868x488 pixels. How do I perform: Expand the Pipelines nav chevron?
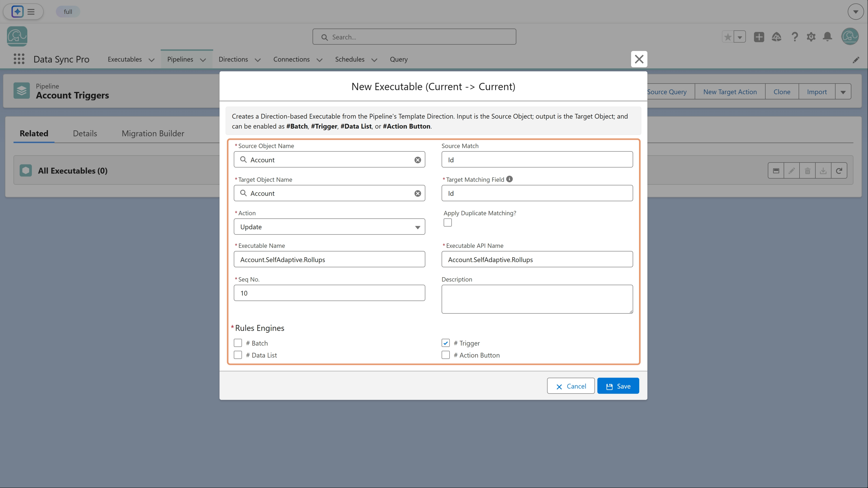[x=203, y=60]
